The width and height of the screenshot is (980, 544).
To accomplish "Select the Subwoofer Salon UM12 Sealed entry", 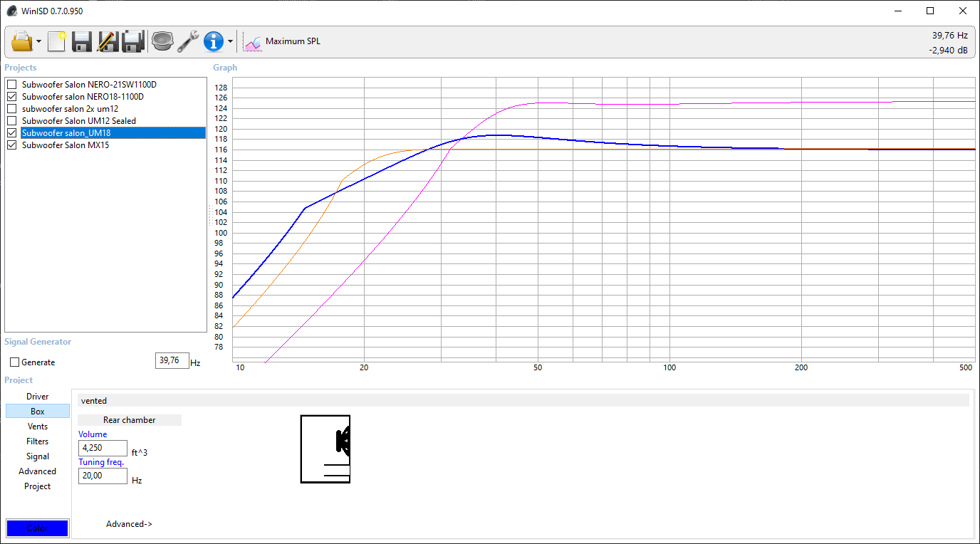I will (78, 121).
